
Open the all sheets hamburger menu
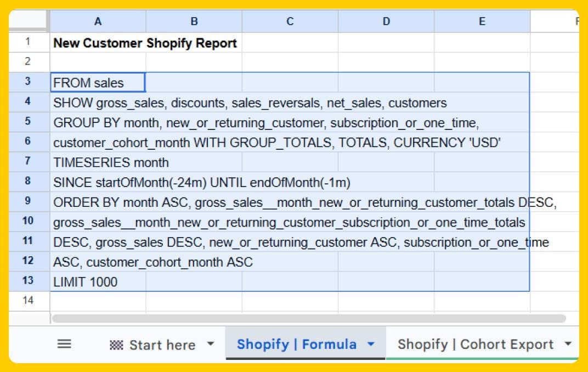(x=64, y=344)
